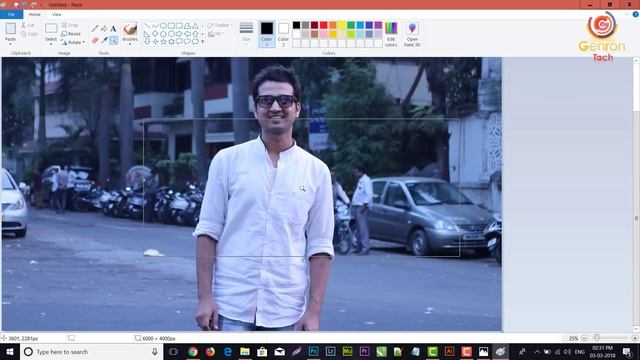Choose the yellow color swatch
The width and height of the screenshot is (640, 360).
pos(342,25)
